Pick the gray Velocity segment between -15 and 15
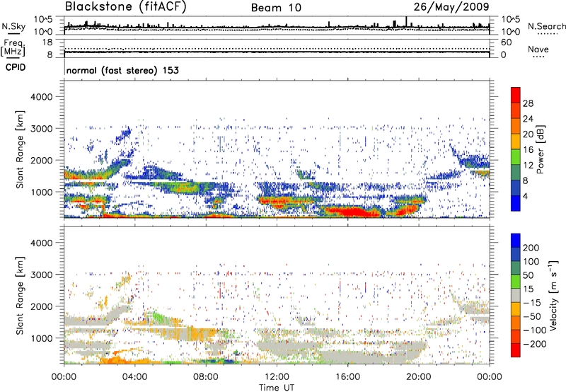 [x=516, y=296]
